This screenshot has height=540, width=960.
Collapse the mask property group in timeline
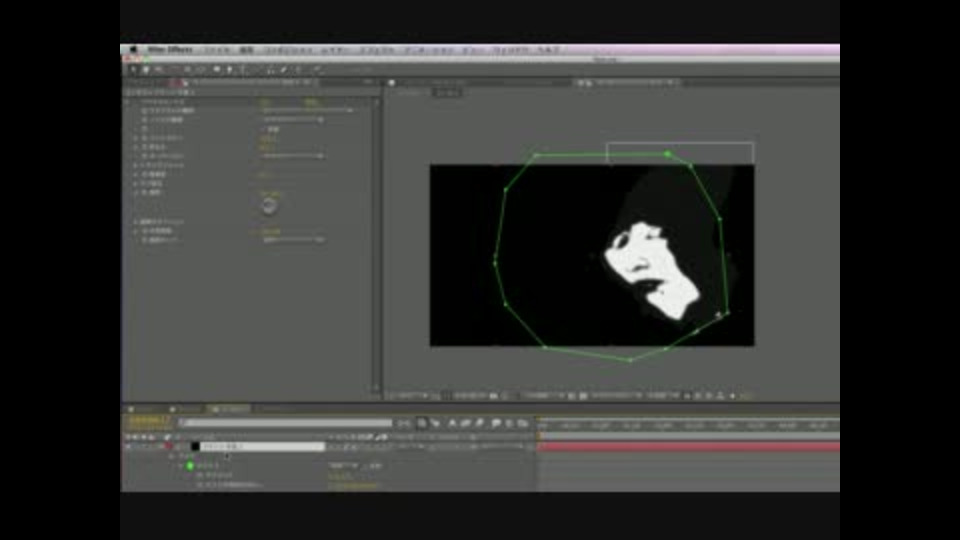pyautogui.click(x=181, y=465)
